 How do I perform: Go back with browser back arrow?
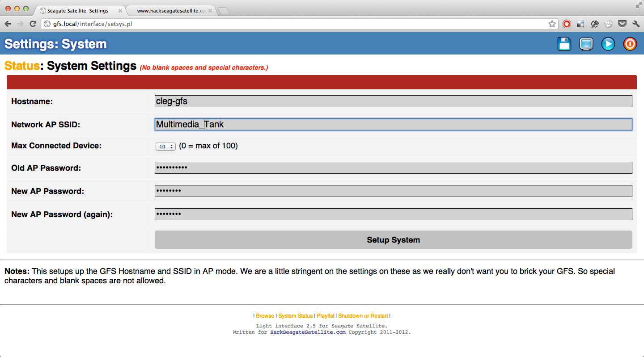(x=8, y=24)
